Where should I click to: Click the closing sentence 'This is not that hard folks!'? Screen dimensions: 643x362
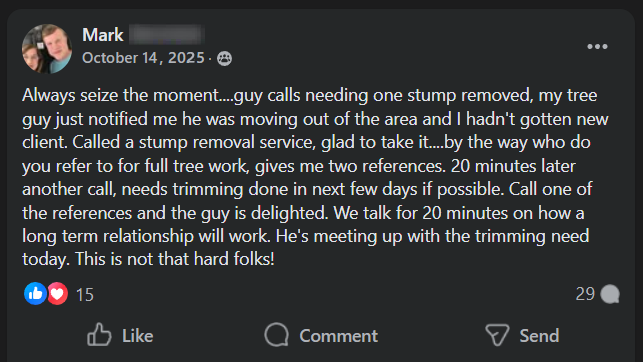(175, 259)
